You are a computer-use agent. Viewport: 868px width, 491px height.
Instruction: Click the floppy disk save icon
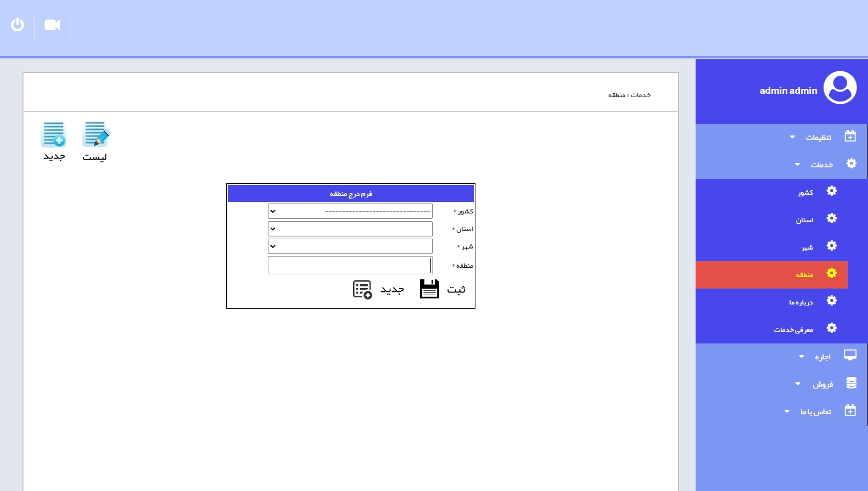pos(429,289)
